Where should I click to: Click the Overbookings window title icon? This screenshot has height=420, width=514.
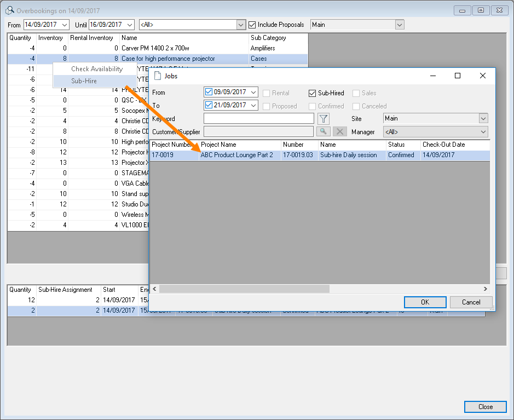(x=9, y=10)
